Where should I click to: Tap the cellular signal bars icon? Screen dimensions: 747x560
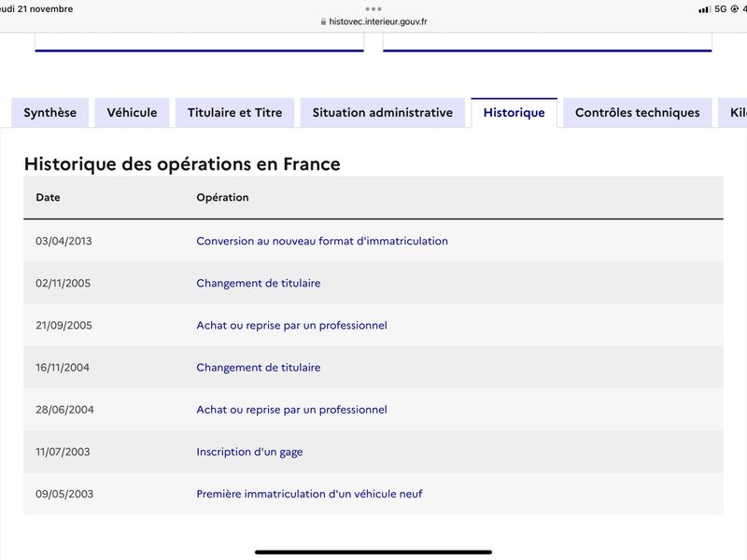(x=704, y=9)
